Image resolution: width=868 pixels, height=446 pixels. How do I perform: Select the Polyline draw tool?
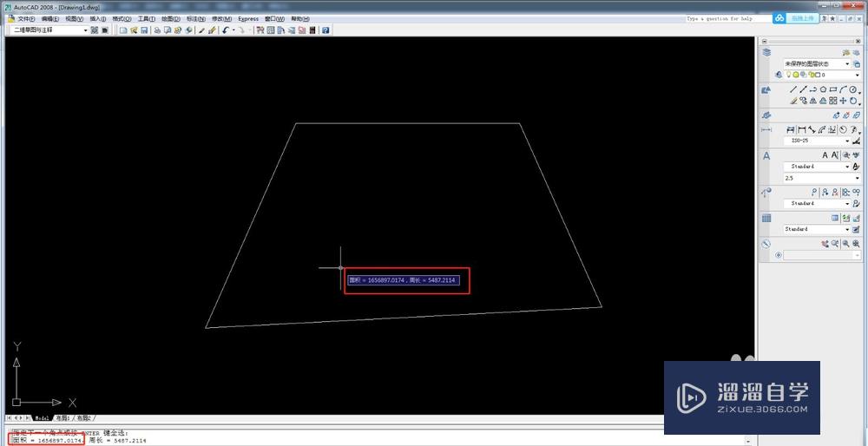(812, 89)
